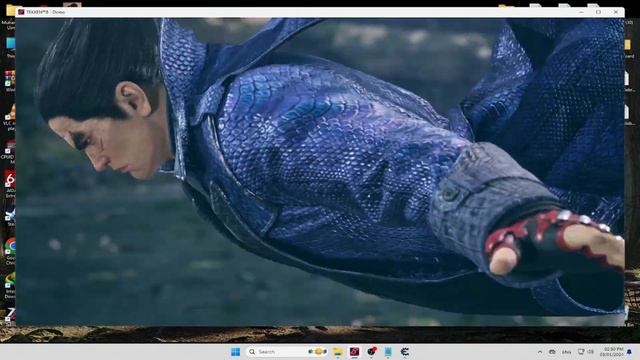Open the ENG language indicator
640x360 pixels.
tap(567, 352)
